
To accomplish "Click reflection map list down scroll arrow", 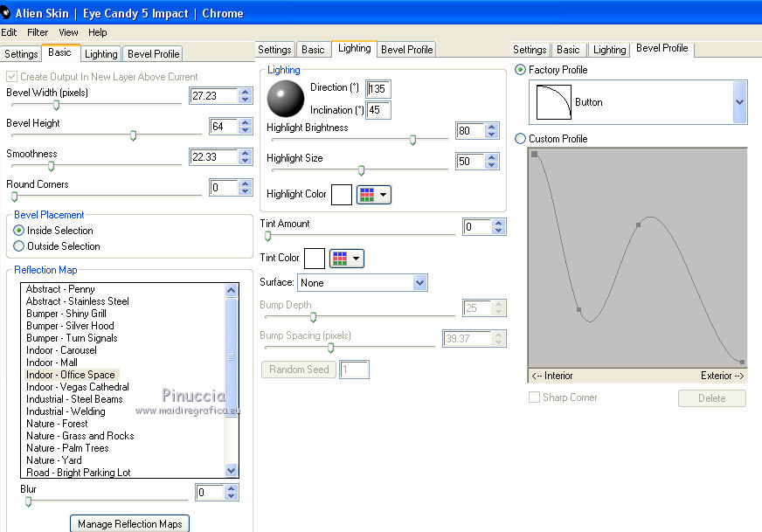I will (x=232, y=470).
